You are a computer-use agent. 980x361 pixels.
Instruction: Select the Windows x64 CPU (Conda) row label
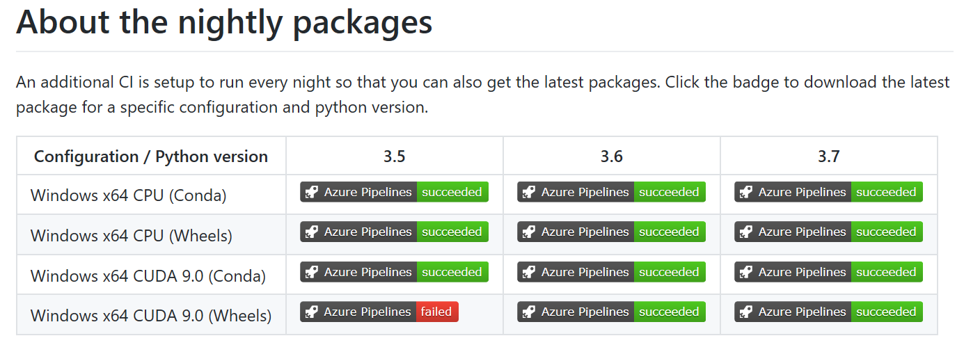pos(129,195)
